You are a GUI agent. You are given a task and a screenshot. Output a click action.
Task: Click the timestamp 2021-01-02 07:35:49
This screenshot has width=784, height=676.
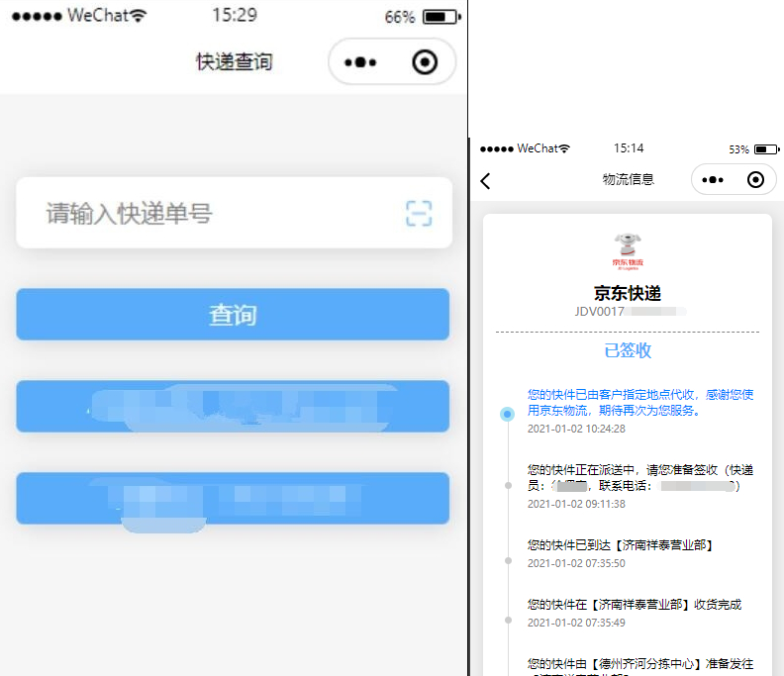[x=576, y=623]
